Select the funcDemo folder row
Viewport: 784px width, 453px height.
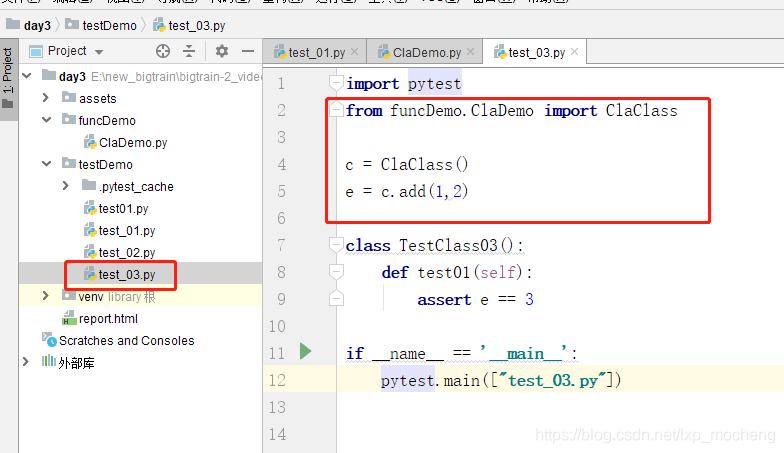click(x=98, y=120)
